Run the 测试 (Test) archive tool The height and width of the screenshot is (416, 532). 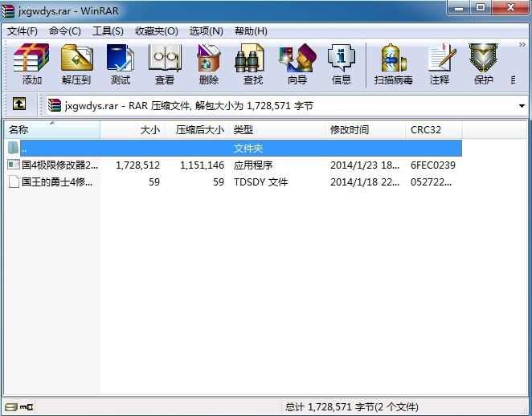click(x=121, y=64)
